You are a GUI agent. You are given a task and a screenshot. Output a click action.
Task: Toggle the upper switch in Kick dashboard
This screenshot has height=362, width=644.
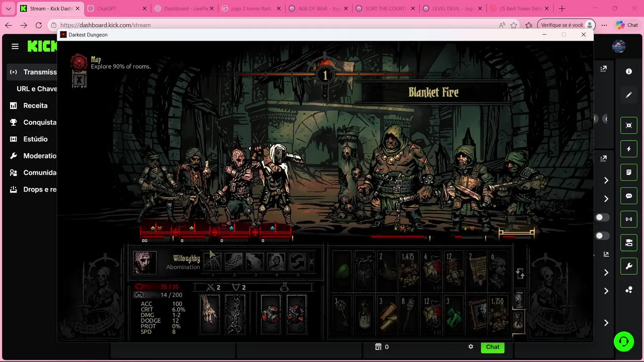coord(602,217)
